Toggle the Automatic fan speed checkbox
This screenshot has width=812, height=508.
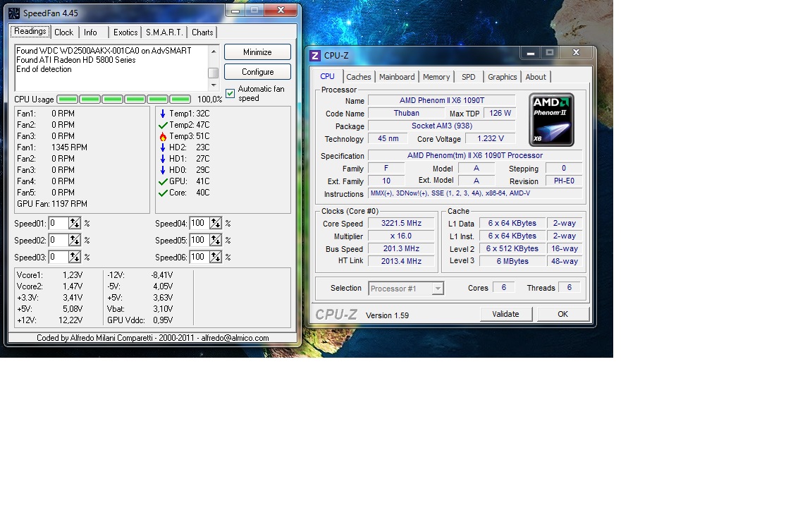230,94
